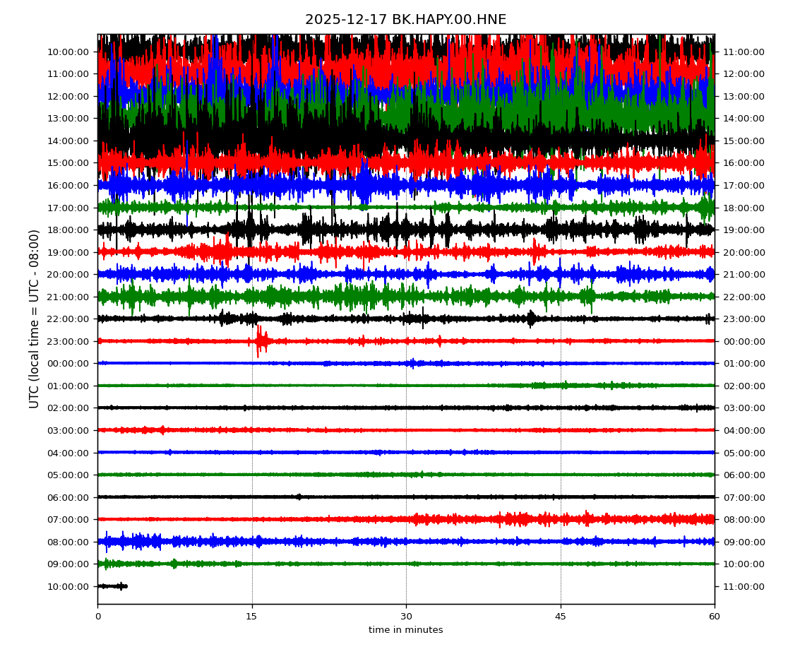Click the right-axis 23:00:00 local time label
Viewport: 812px width, 671px height.
(743, 319)
